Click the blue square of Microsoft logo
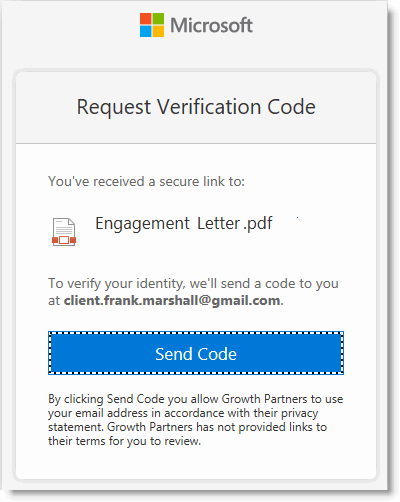 point(146,31)
